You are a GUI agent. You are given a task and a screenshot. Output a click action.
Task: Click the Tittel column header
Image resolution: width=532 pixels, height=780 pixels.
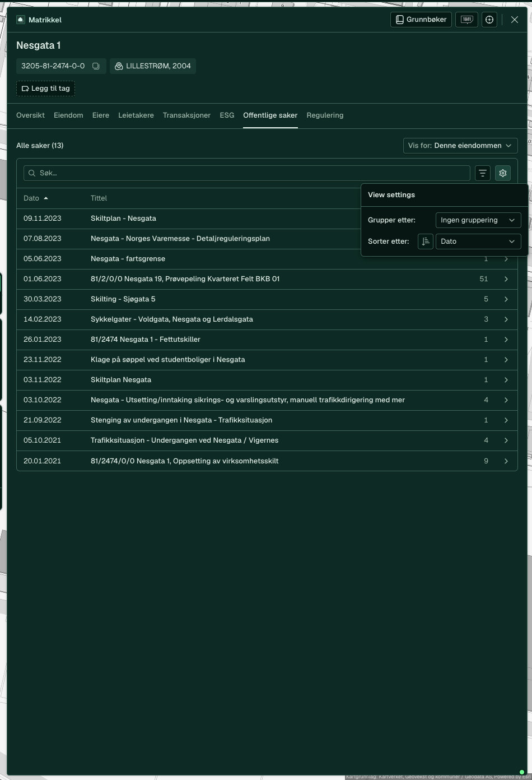pyautogui.click(x=99, y=198)
